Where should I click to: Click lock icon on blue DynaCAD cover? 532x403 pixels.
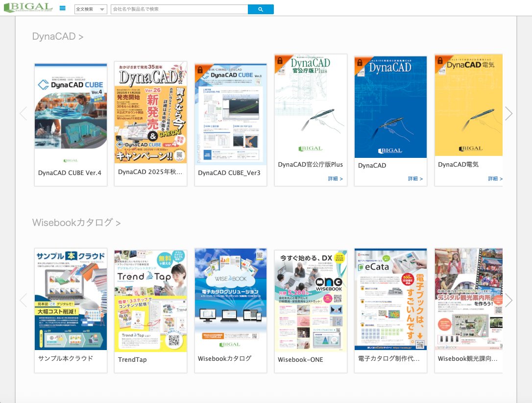(360, 63)
